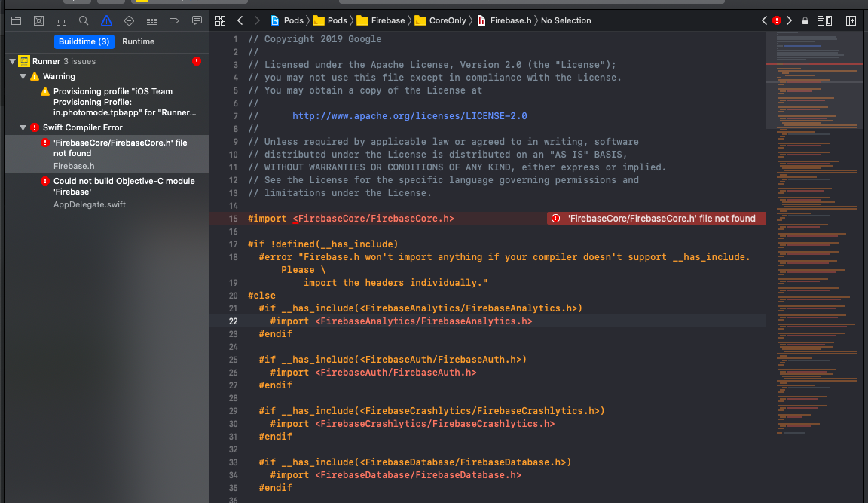The height and width of the screenshot is (503, 868).
Task: Select the Runner 3 issues row
Action: click(x=106, y=61)
